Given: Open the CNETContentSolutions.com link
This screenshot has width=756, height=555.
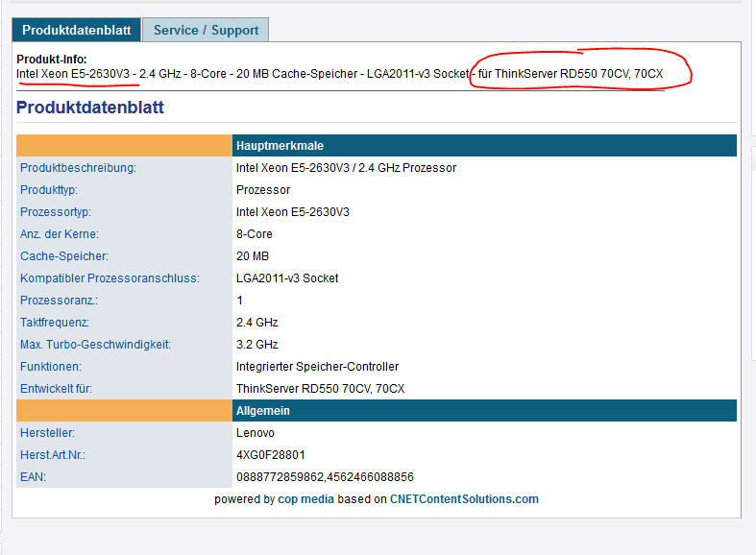Looking at the screenshot, I should [x=464, y=499].
